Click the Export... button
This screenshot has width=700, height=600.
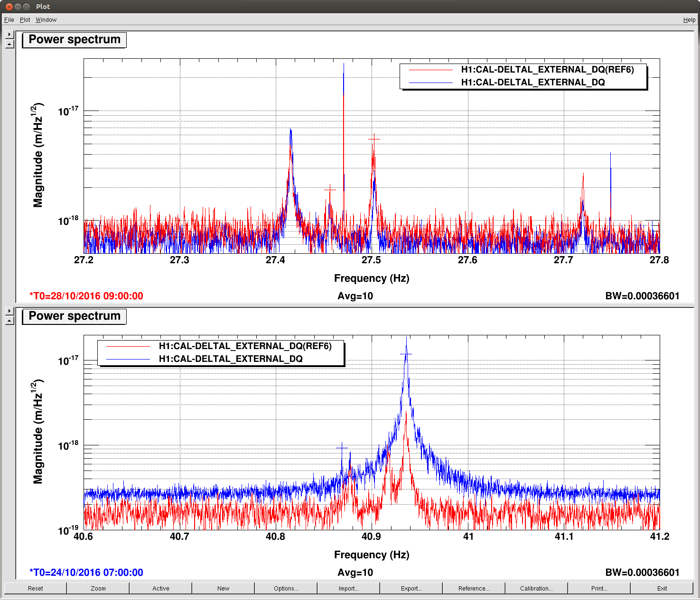(411, 588)
